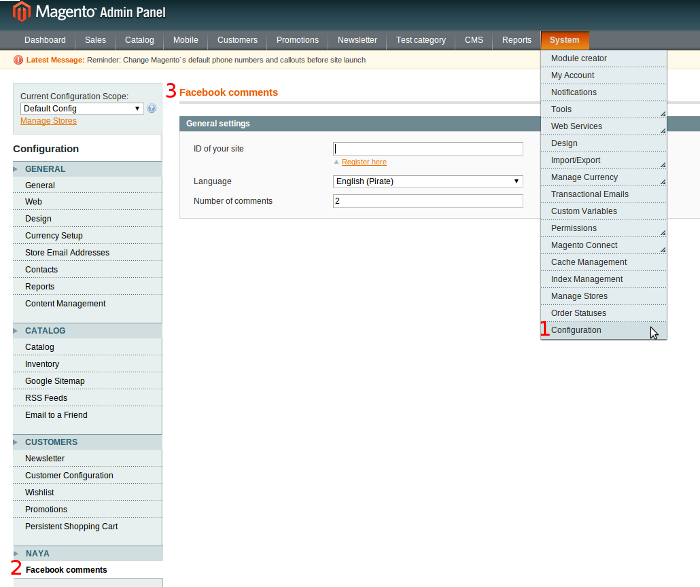Open Google Sitemap section
The height and width of the screenshot is (587, 700).
click(88, 381)
